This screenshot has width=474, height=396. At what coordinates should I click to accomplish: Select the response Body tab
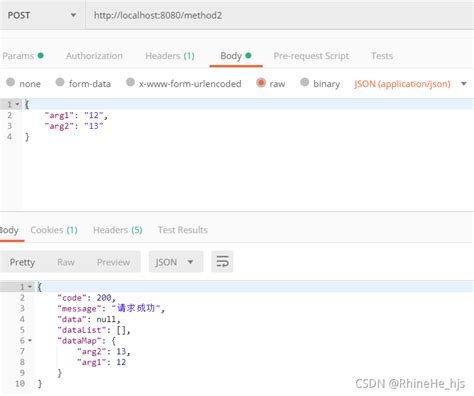click(x=9, y=230)
